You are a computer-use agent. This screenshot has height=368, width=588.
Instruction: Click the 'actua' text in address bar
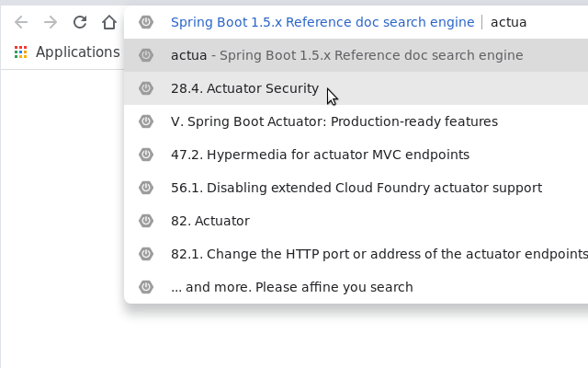(x=508, y=22)
